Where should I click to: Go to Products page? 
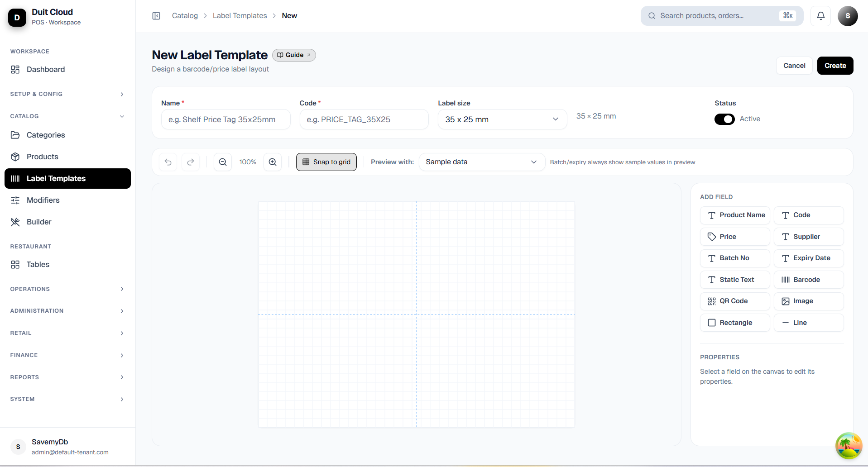(67, 157)
